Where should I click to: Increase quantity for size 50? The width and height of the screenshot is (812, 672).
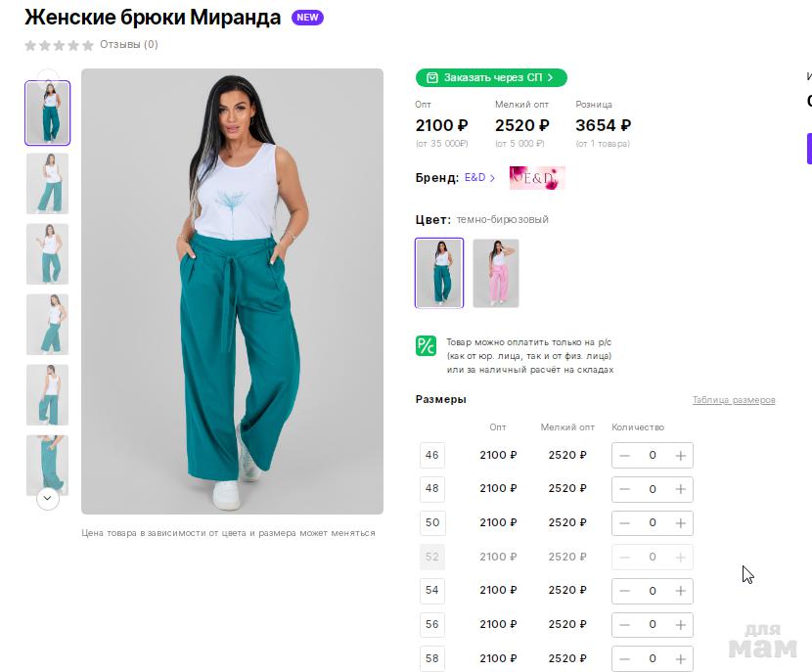pyautogui.click(x=681, y=522)
